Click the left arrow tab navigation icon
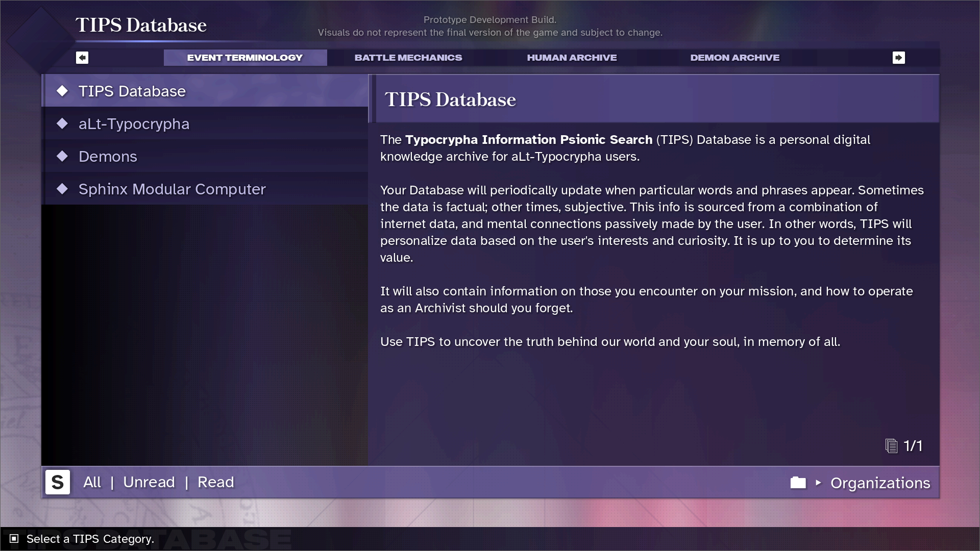This screenshot has width=980, height=551. [82, 58]
